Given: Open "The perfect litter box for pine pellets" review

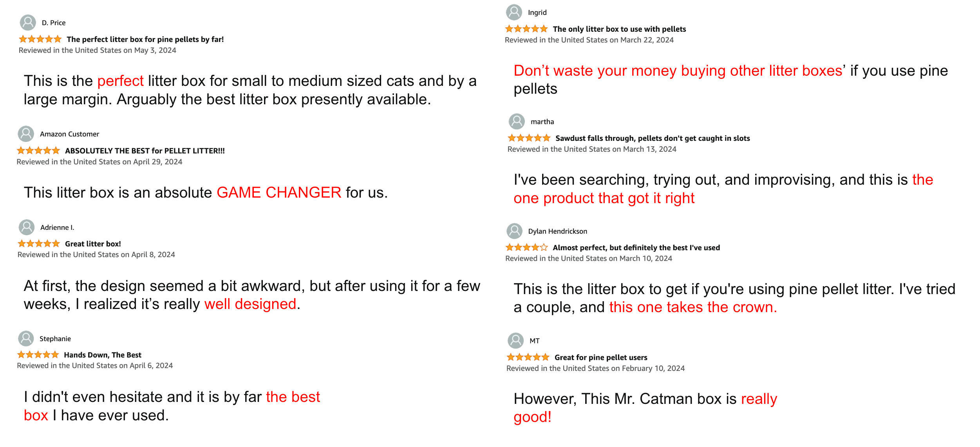Looking at the screenshot, I should click(x=145, y=39).
